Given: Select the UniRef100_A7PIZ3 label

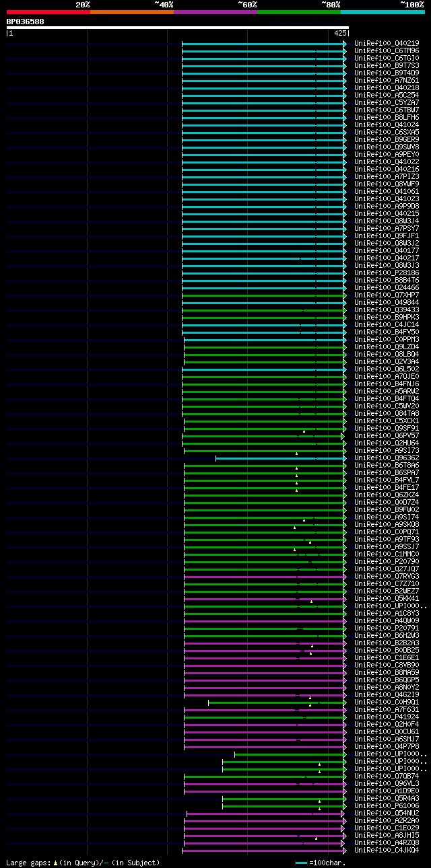Looking at the screenshot, I should pyautogui.click(x=387, y=177).
